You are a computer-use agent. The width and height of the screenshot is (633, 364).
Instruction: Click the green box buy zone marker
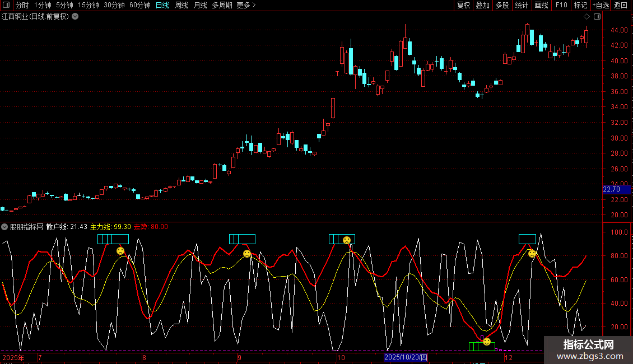pyautogui.click(x=482, y=346)
